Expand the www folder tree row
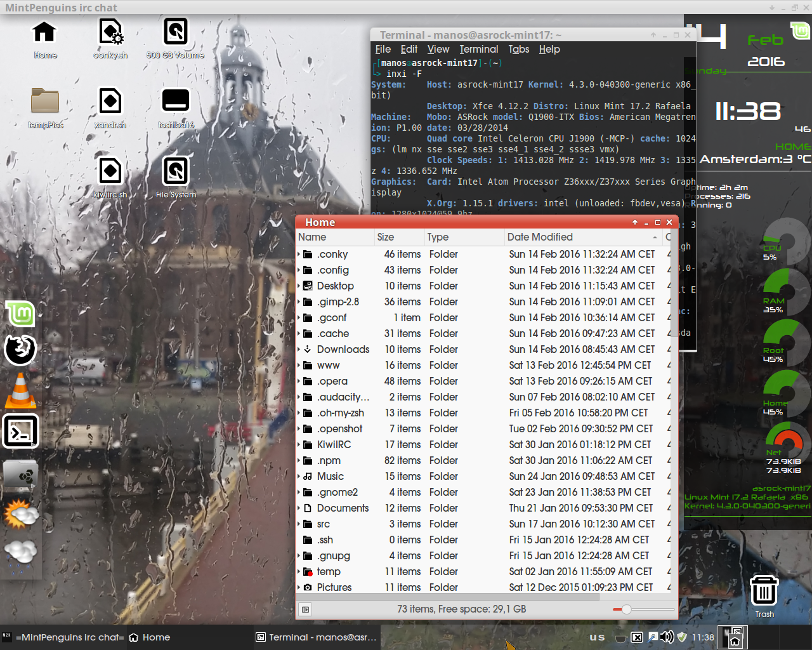 pos(299,365)
